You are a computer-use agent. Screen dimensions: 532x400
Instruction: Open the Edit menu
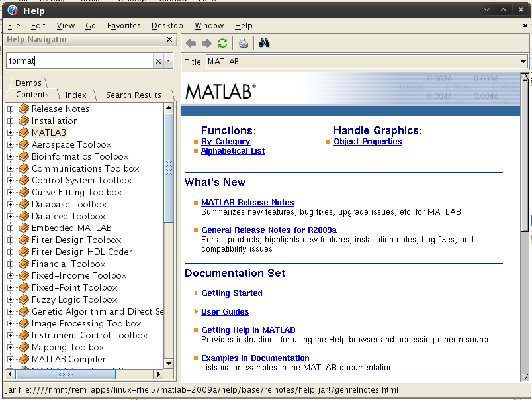click(38, 26)
